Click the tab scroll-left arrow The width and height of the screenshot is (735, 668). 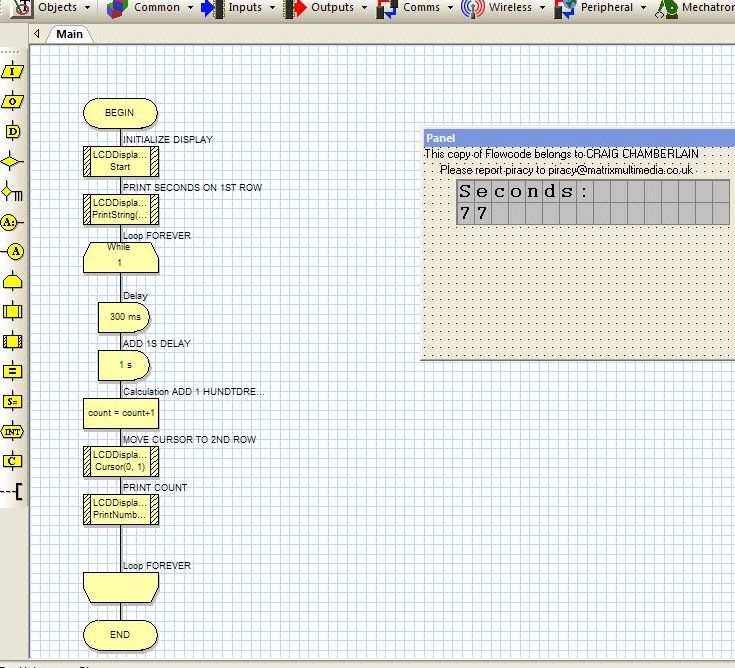point(37,34)
